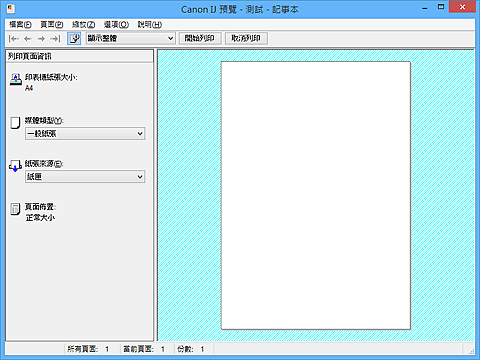Click the 開始列印 button
The height and width of the screenshot is (360, 480).
(200, 38)
